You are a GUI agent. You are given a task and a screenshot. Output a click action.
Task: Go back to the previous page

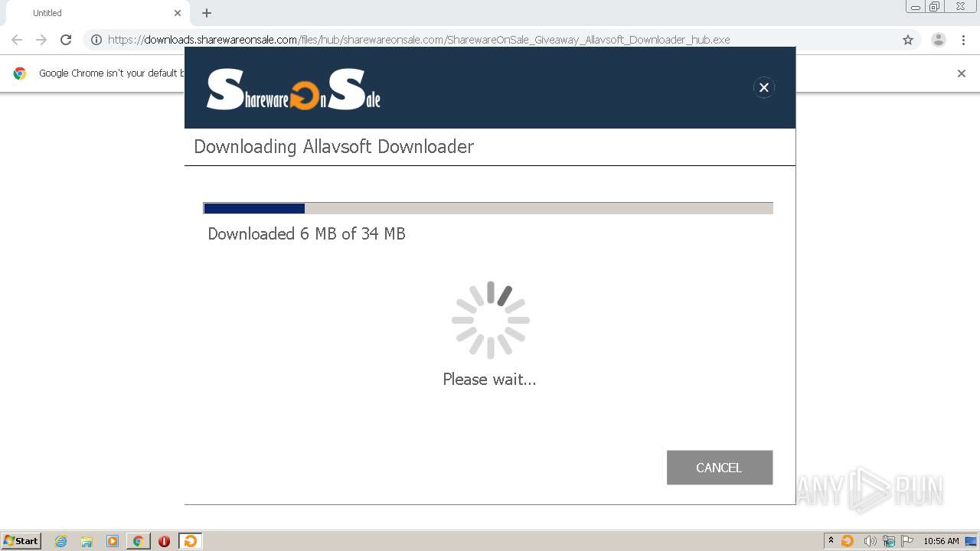17,40
